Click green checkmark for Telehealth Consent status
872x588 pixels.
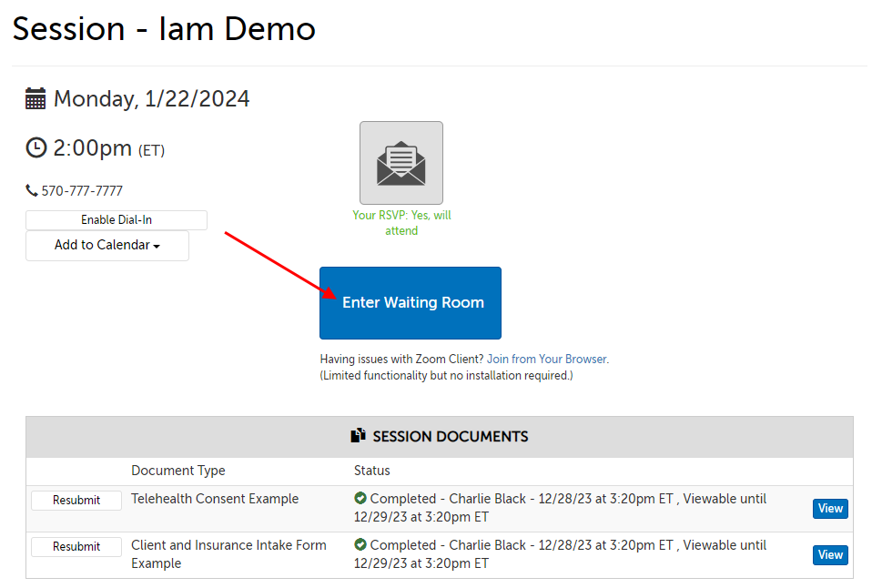[x=360, y=499]
